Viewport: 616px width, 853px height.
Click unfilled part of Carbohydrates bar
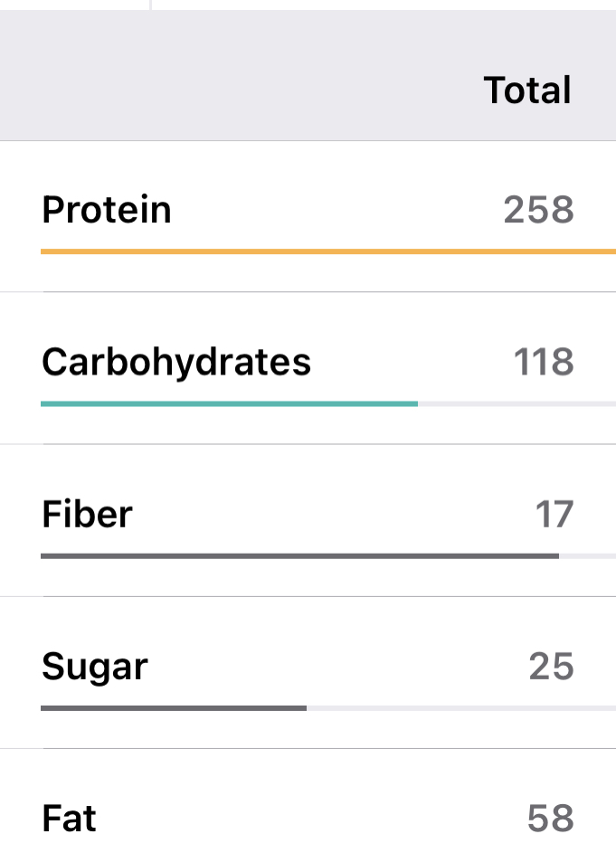click(x=516, y=403)
